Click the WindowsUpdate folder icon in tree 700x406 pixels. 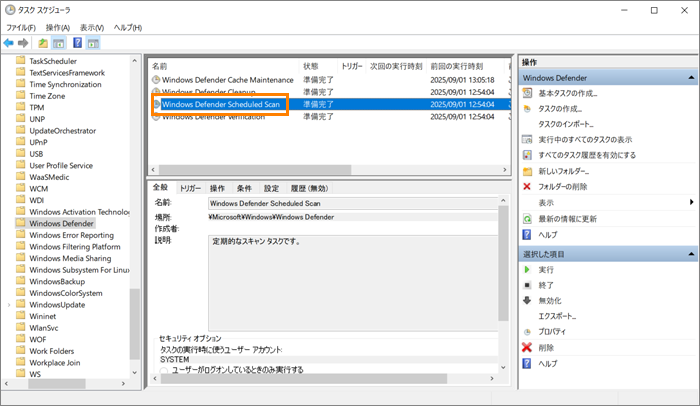pyautogui.click(x=21, y=304)
